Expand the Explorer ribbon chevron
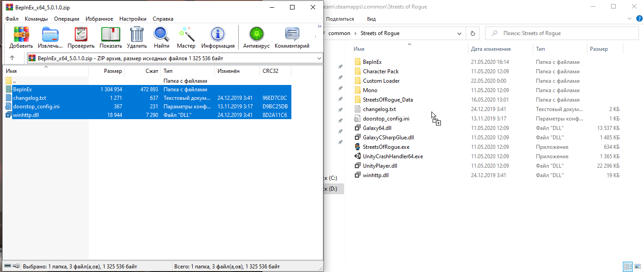644x272 pixels. point(630,19)
